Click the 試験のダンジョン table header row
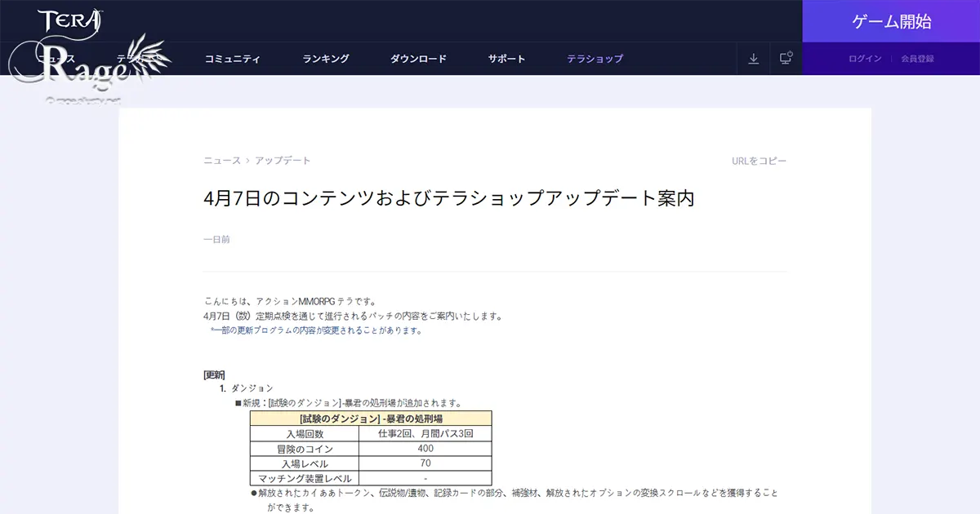The width and height of the screenshot is (980, 514). 372,418
